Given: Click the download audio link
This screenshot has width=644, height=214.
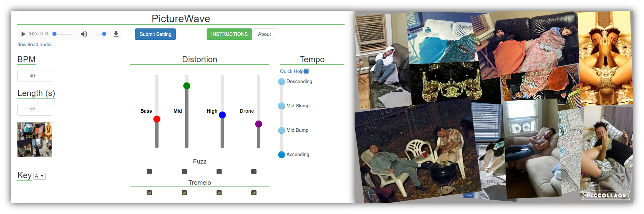Looking at the screenshot, I should [34, 44].
